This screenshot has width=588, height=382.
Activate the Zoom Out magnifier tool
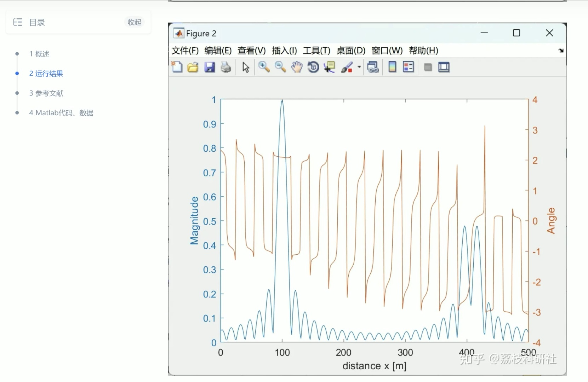(x=280, y=67)
